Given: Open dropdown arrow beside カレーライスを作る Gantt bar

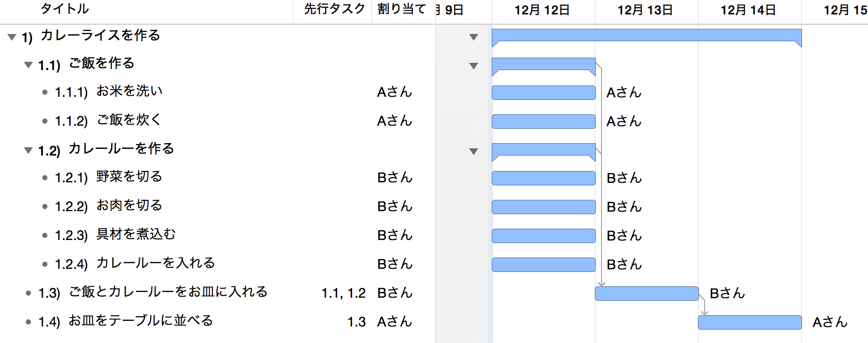Looking at the screenshot, I should pos(474,37).
